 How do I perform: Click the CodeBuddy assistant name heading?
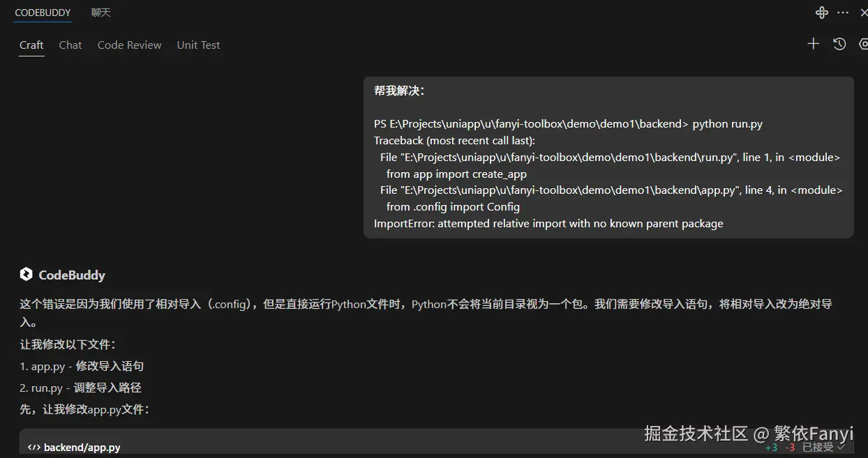72,275
